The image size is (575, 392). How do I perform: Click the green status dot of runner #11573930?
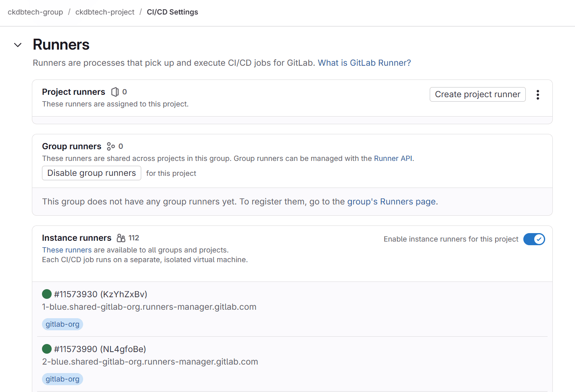point(46,294)
